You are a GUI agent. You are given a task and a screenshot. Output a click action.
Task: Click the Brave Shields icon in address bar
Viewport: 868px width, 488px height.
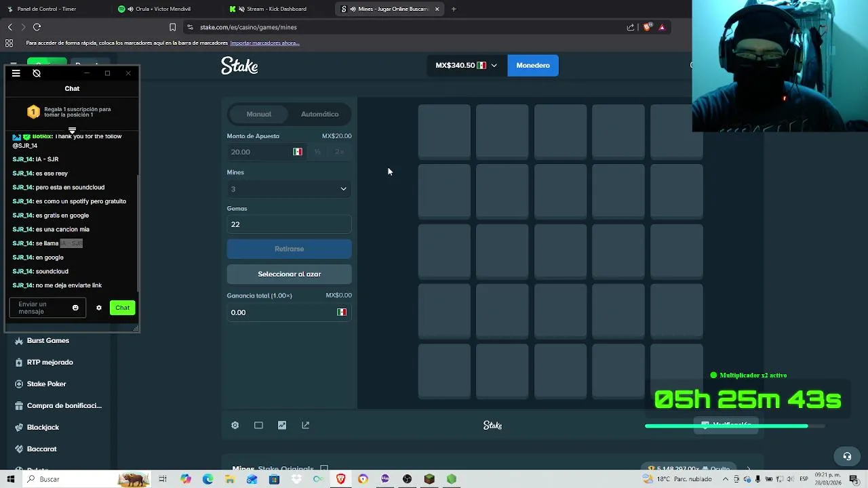click(648, 27)
